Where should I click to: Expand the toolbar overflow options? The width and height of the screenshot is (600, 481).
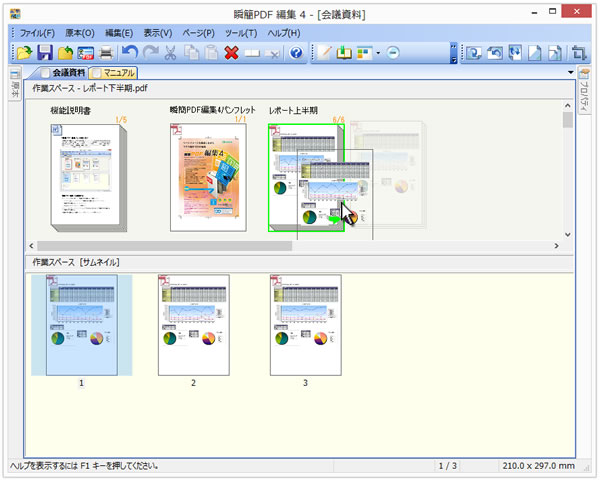point(453,53)
